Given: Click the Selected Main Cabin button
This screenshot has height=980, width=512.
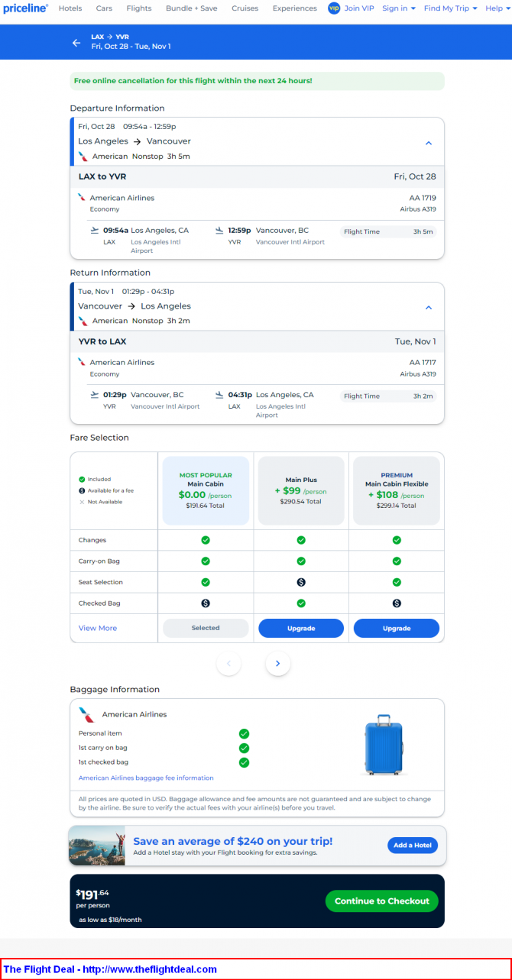Looking at the screenshot, I should (x=206, y=628).
